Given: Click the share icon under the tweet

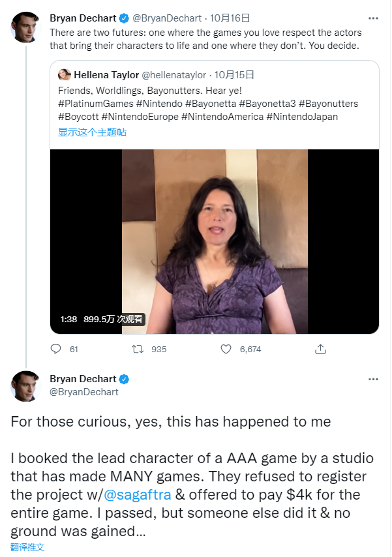Looking at the screenshot, I should pyautogui.click(x=320, y=349).
